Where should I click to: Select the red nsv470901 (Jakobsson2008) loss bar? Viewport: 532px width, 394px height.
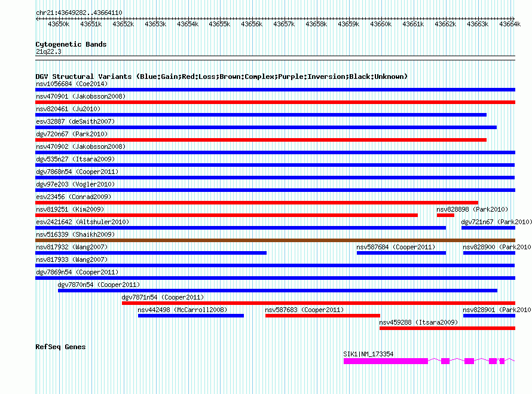click(x=275, y=102)
